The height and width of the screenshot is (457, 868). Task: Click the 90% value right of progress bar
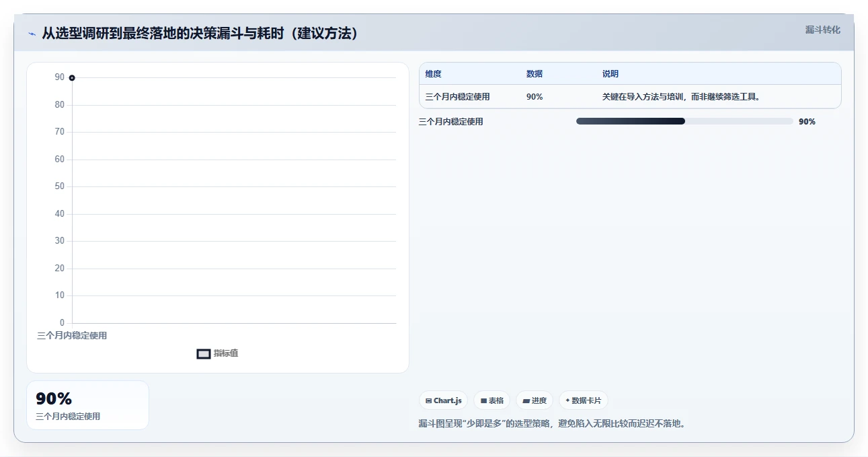pos(807,122)
